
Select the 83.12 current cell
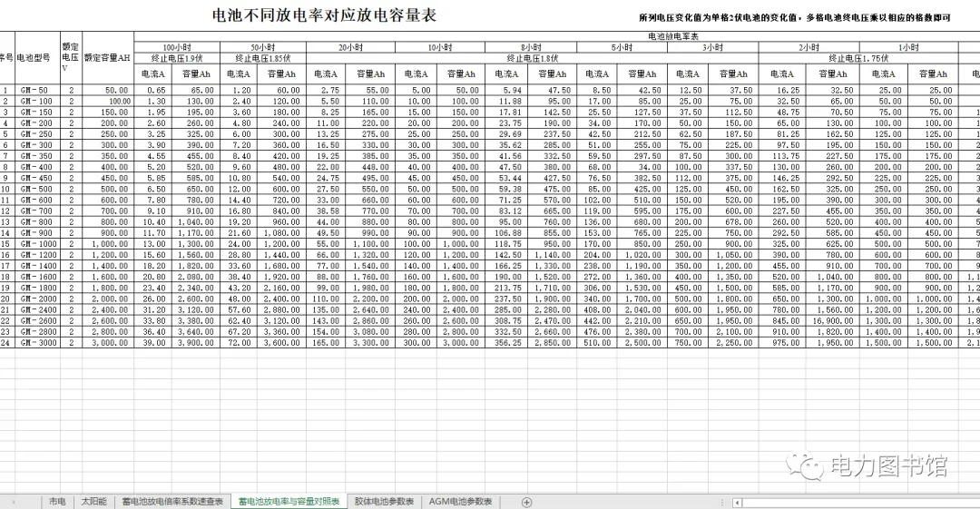tap(506, 210)
